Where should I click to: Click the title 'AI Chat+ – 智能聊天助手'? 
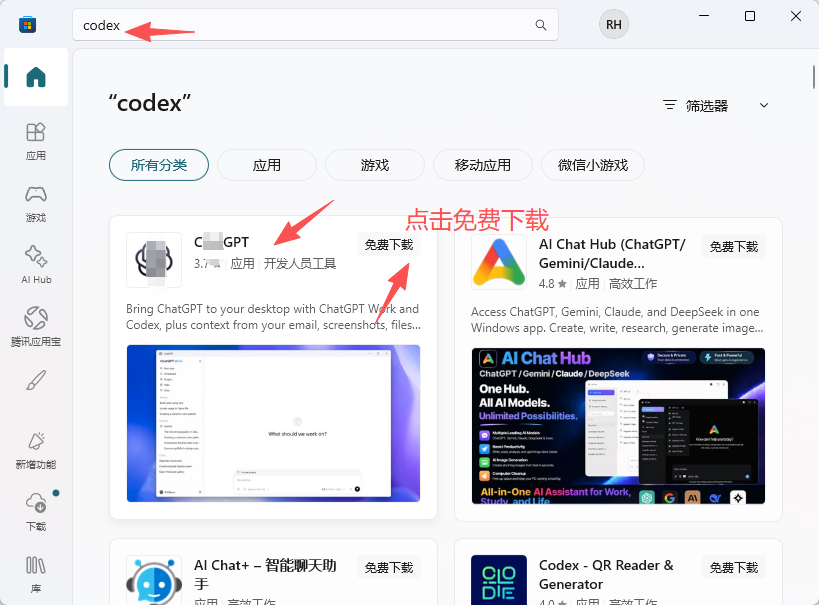pyautogui.click(x=265, y=575)
